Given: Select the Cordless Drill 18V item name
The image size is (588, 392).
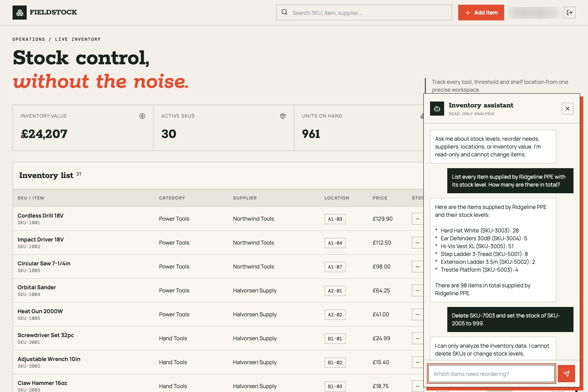Looking at the screenshot, I should (40, 216).
